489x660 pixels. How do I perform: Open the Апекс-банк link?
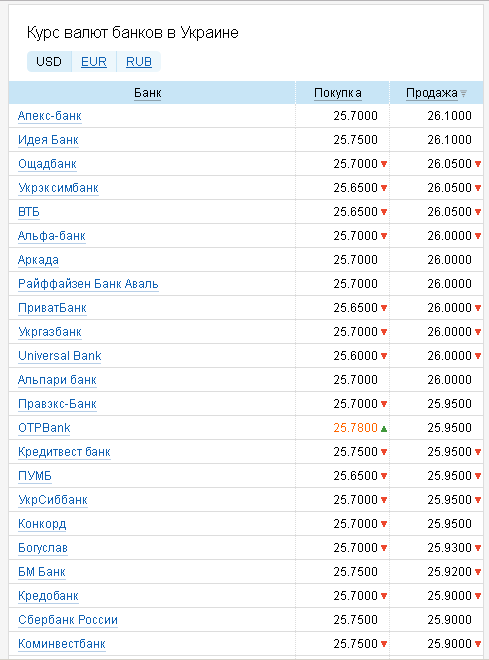coord(50,116)
